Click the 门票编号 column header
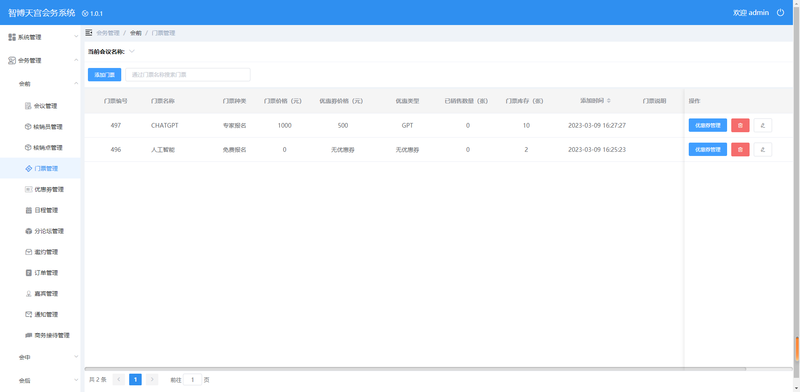The width and height of the screenshot is (800, 392). (116, 101)
